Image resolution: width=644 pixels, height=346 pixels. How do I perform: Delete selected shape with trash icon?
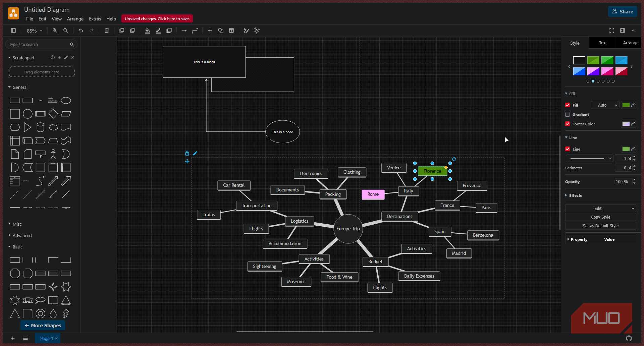point(107,31)
